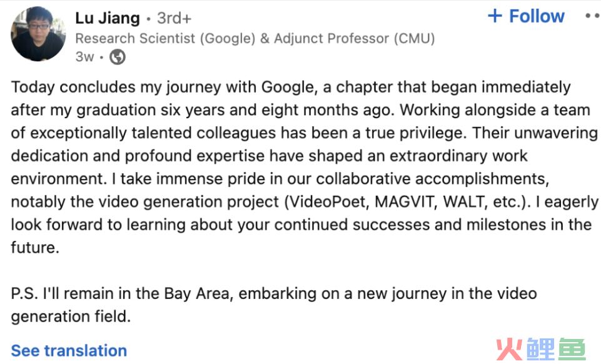Click the Lu Jiang author name
Image resolution: width=601 pixels, height=364 pixels.
pyautogui.click(x=108, y=18)
